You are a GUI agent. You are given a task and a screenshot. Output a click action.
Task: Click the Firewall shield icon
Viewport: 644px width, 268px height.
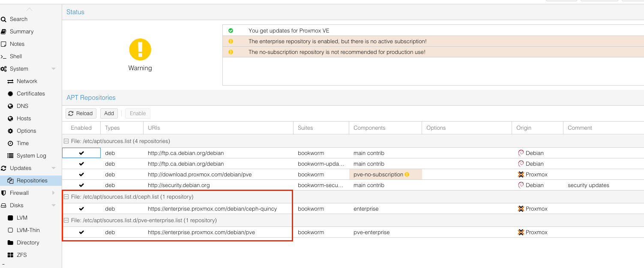point(3,193)
